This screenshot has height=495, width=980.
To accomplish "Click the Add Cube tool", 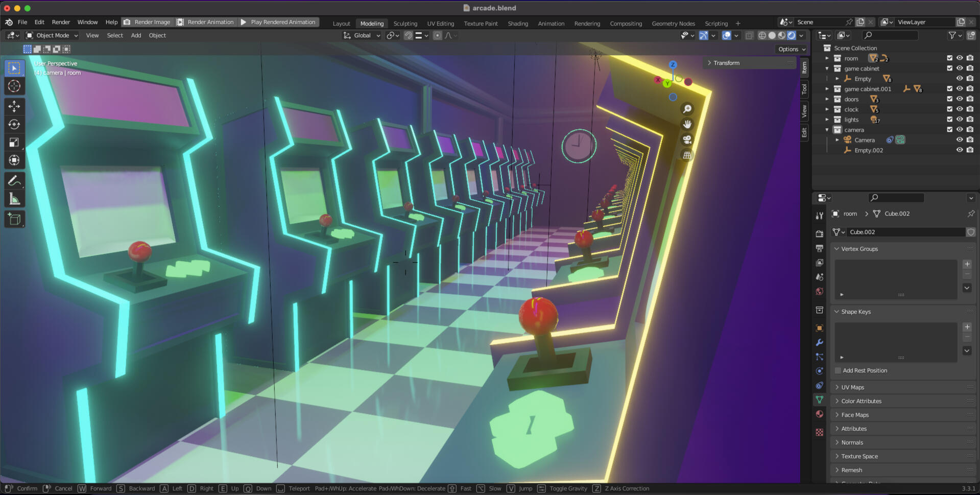I will click(14, 219).
